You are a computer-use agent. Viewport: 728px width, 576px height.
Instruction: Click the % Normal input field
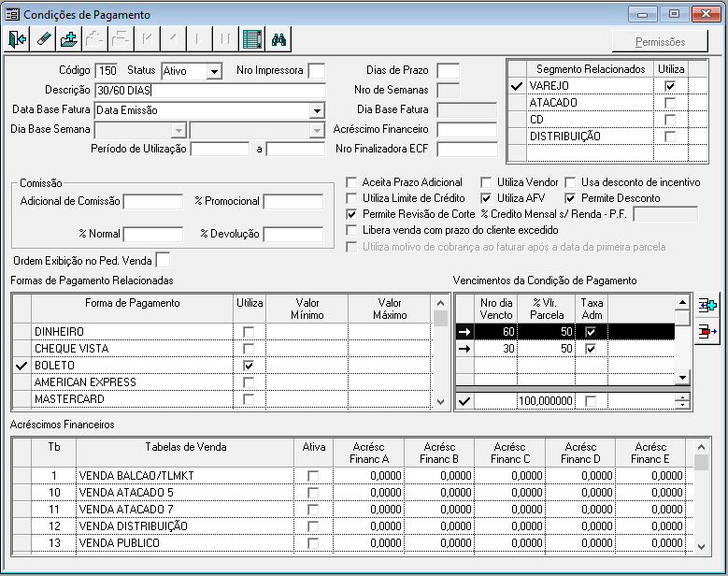(x=153, y=234)
